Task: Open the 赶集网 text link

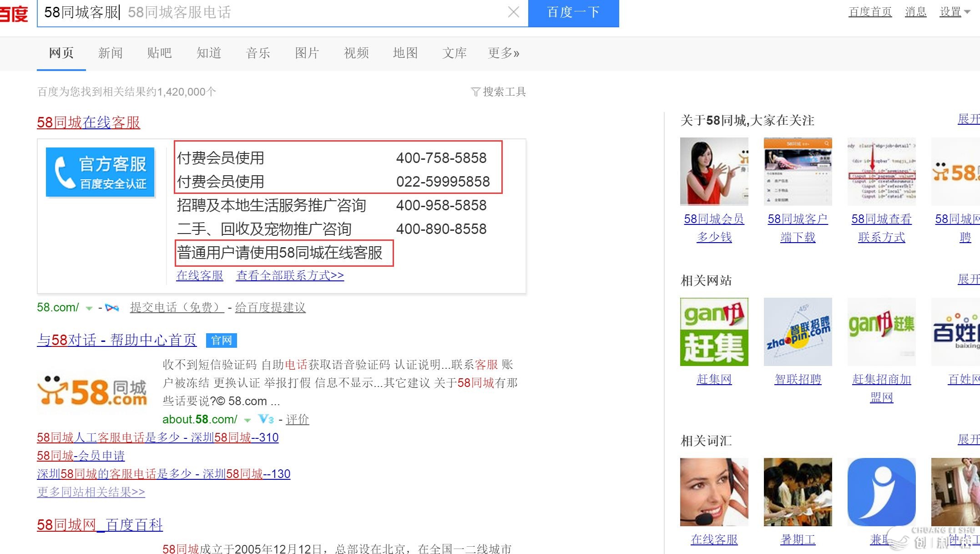Action: tap(714, 379)
